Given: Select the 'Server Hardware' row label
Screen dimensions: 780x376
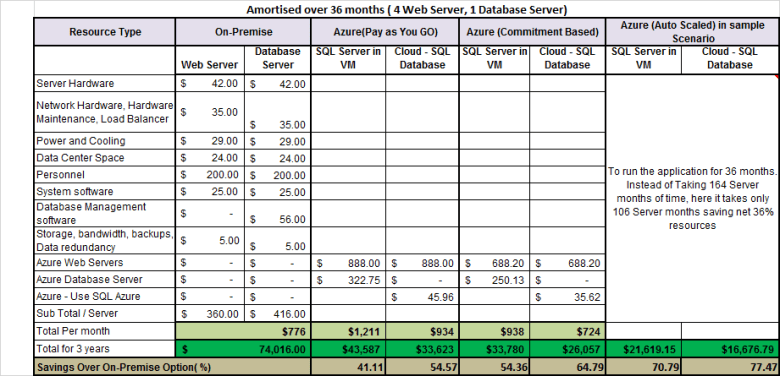Looking at the screenshot, I should pos(105,84).
